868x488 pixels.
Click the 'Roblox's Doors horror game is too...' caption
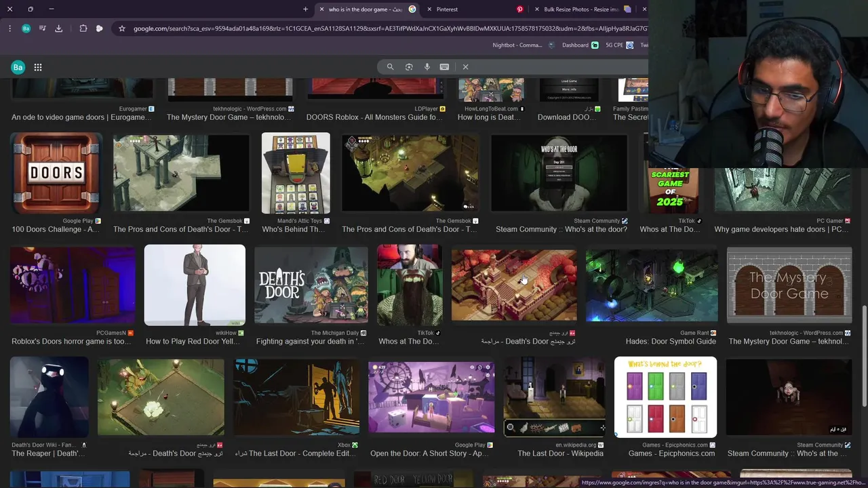click(x=71, y=342)
